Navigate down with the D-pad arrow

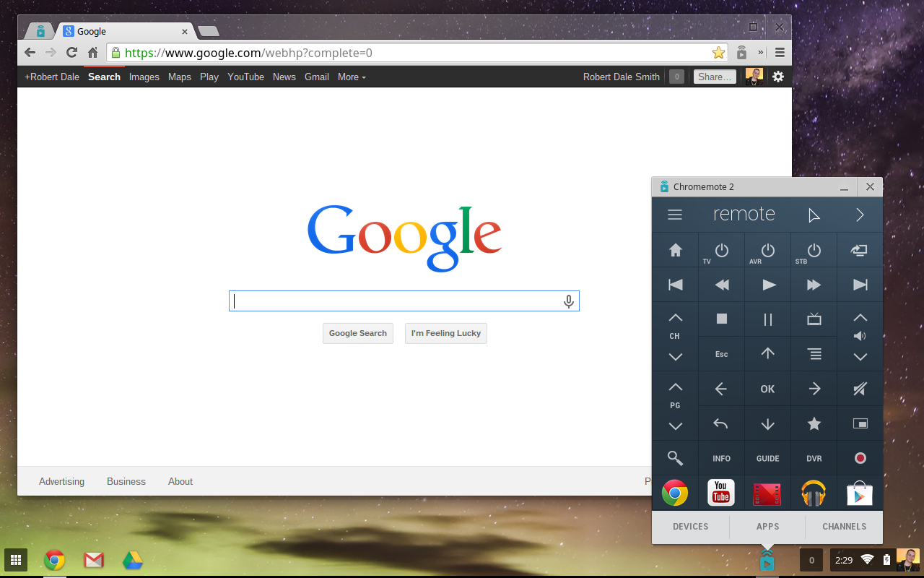[x=768, y=423]
